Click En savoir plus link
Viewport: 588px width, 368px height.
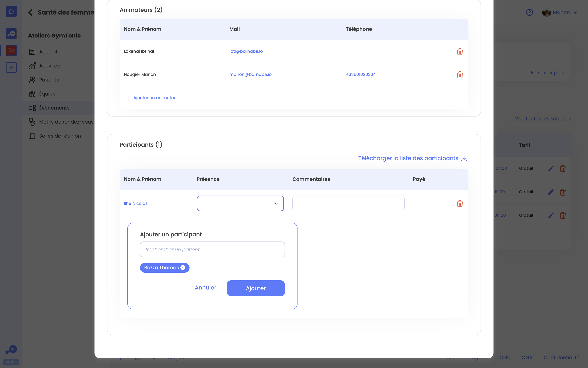tap(547, 73)
